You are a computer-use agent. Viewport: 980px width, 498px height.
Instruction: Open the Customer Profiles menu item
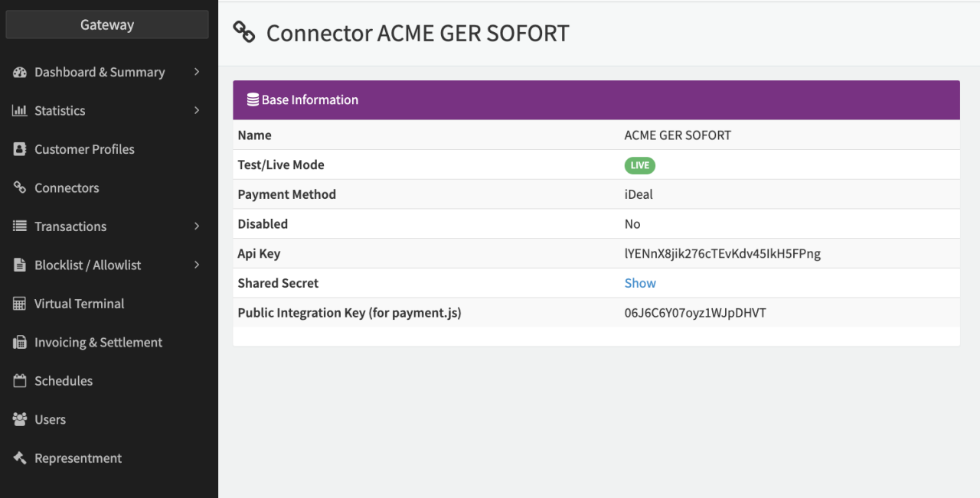84,149
